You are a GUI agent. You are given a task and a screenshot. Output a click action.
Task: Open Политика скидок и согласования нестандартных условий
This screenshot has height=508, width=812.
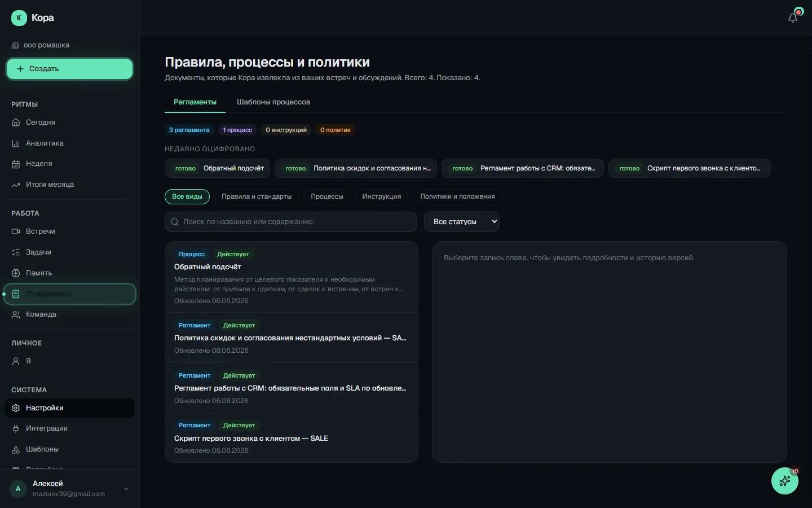[292, 338]
